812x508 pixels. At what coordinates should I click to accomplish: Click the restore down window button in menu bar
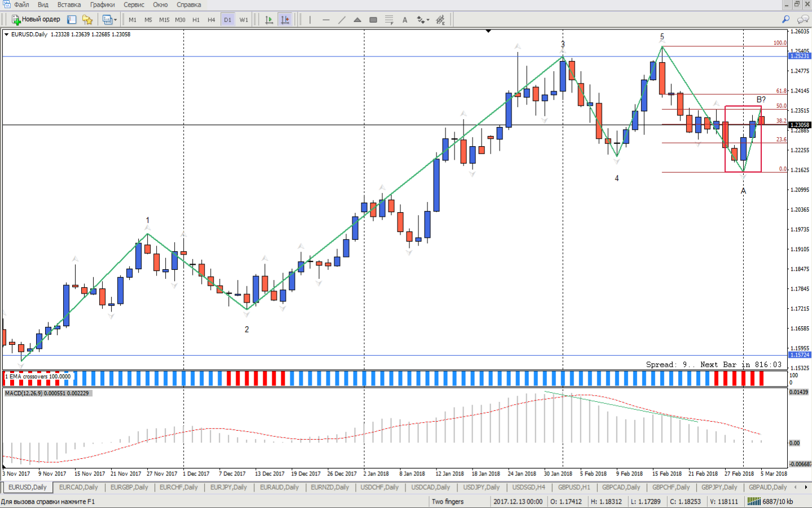pos(797,5)
